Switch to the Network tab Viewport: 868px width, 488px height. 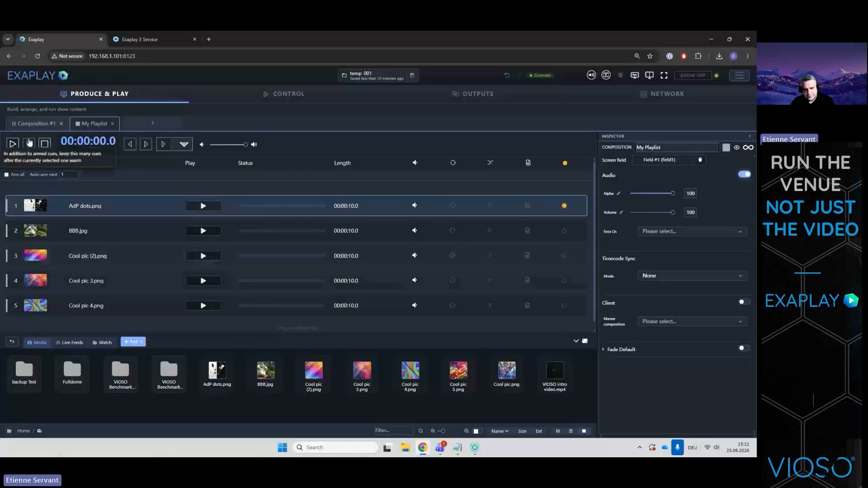662,94
